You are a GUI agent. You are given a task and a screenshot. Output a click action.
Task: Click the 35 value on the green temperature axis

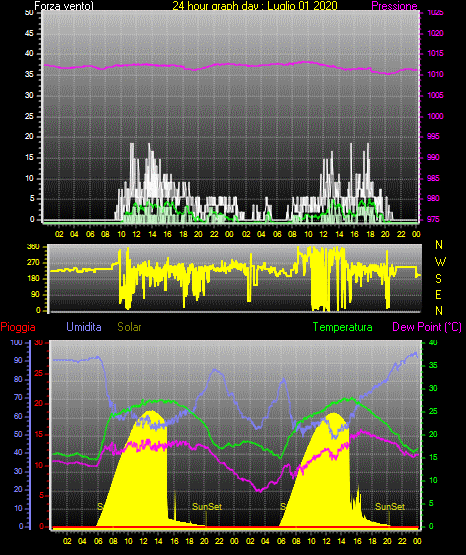433,365
